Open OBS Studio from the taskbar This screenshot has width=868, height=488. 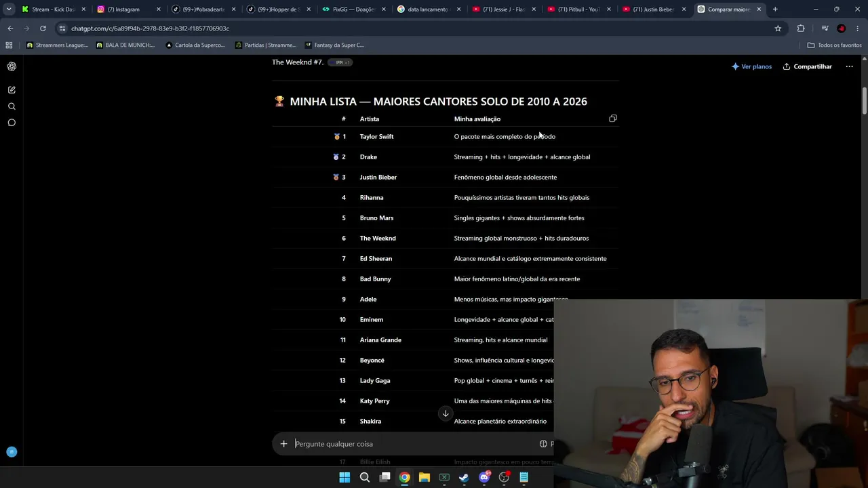coord(504,477)
